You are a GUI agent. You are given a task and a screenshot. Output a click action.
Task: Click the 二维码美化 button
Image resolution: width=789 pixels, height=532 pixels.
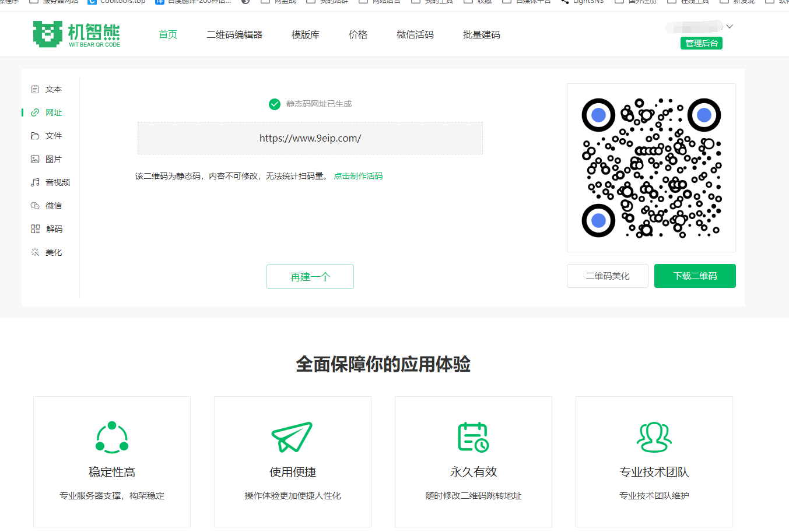(x=608, y=276)
